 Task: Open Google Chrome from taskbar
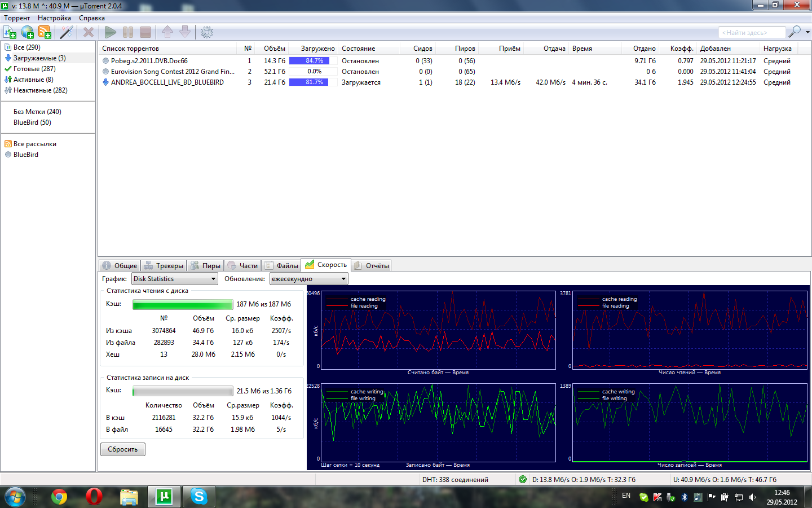(59, 497)
